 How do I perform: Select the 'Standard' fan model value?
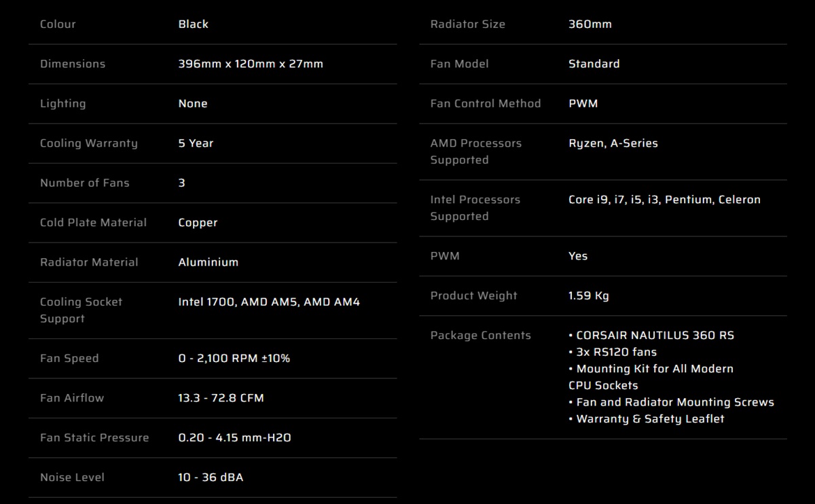tap(594, 64)
